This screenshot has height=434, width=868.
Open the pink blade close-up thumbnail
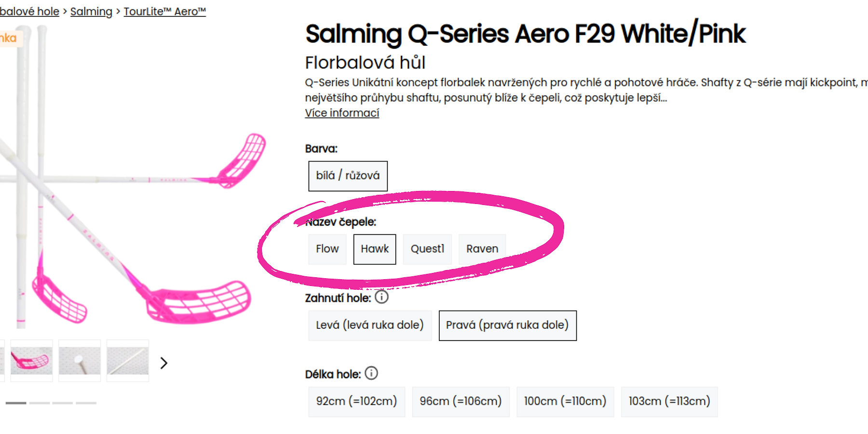(31, 360)
